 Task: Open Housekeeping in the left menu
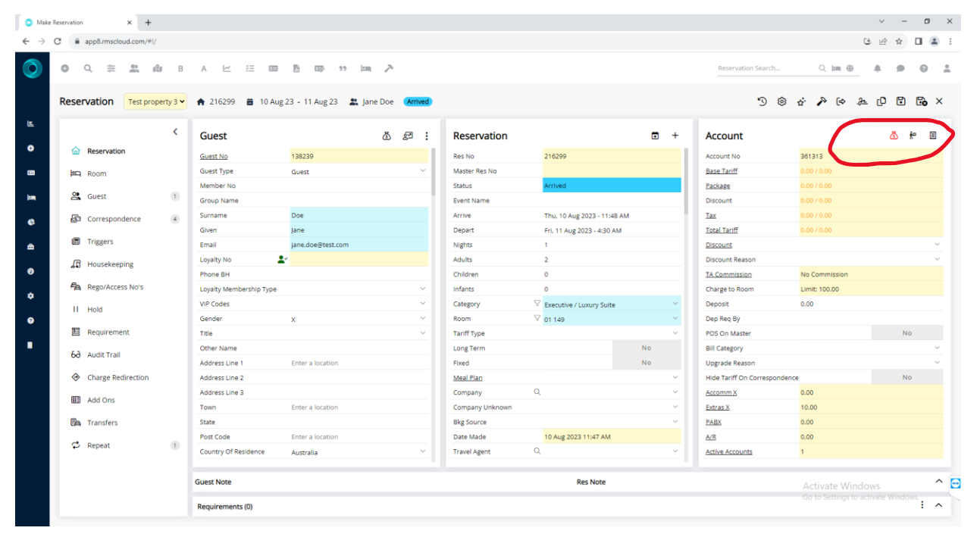[x=110, y=264]
